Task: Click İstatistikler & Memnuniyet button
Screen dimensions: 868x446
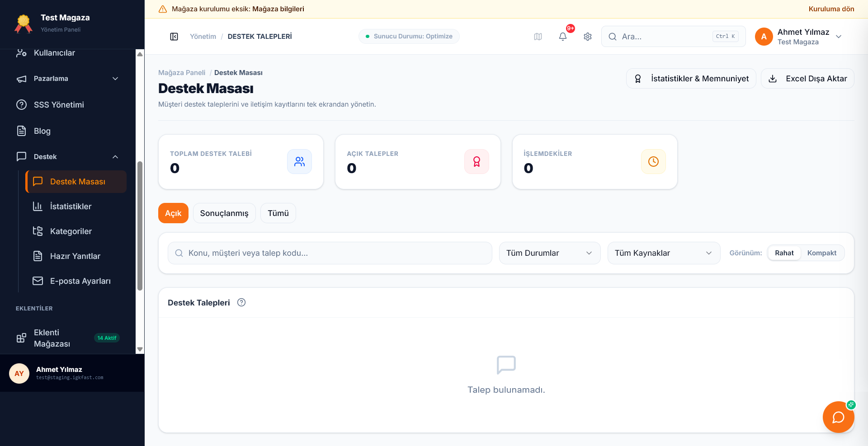Action: click(691, 79)
